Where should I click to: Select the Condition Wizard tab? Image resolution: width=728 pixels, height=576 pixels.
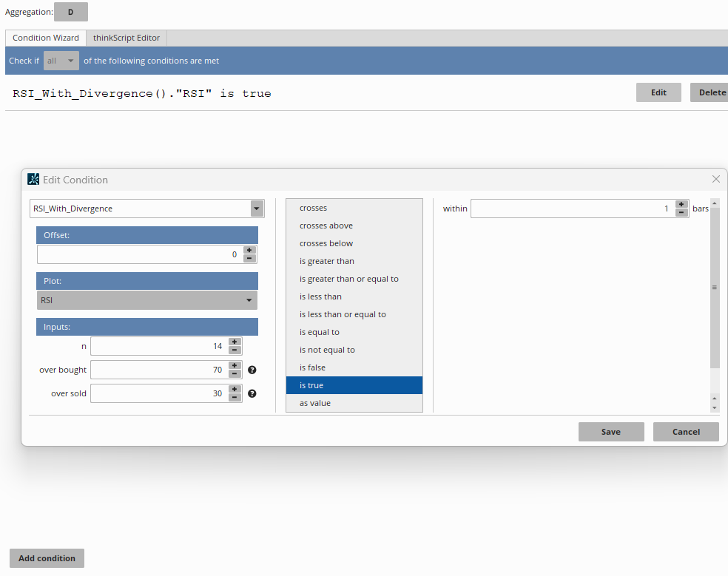[x=46, y=38]
